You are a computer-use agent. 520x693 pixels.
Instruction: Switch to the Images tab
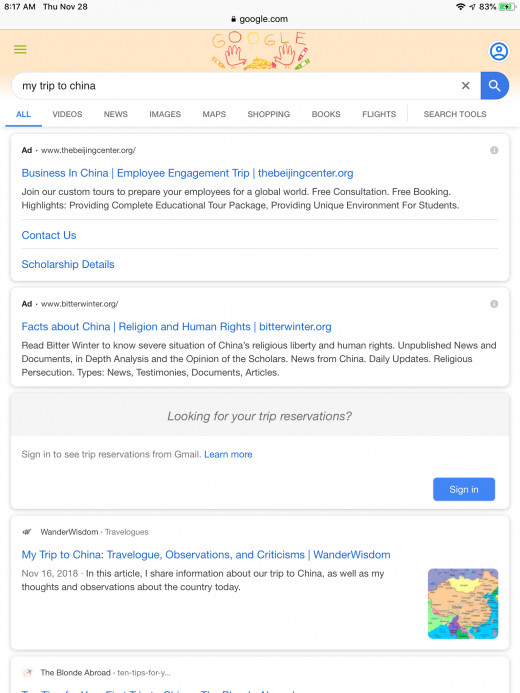(165, 114)
